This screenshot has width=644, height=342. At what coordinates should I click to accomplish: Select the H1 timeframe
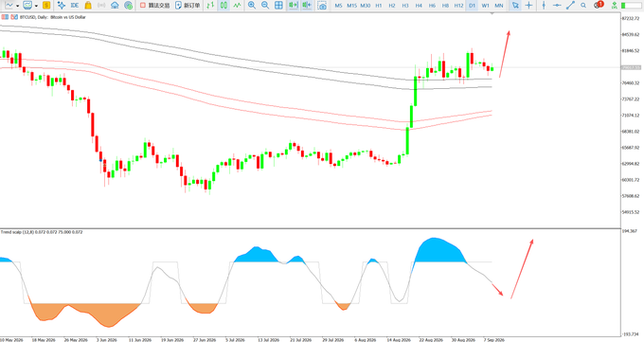click(379, 6)
